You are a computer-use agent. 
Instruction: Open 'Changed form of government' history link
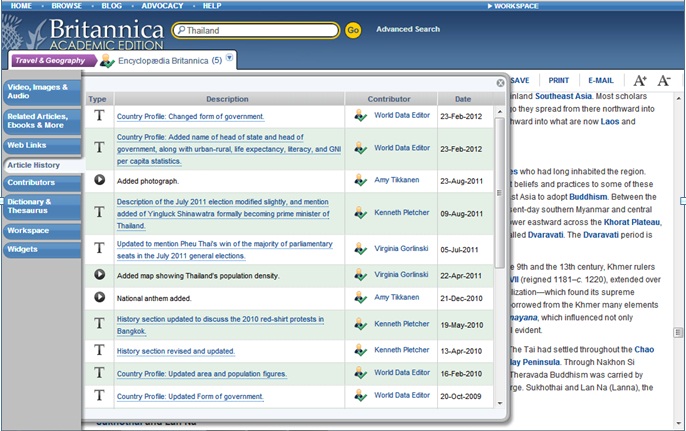pos(190,117)
